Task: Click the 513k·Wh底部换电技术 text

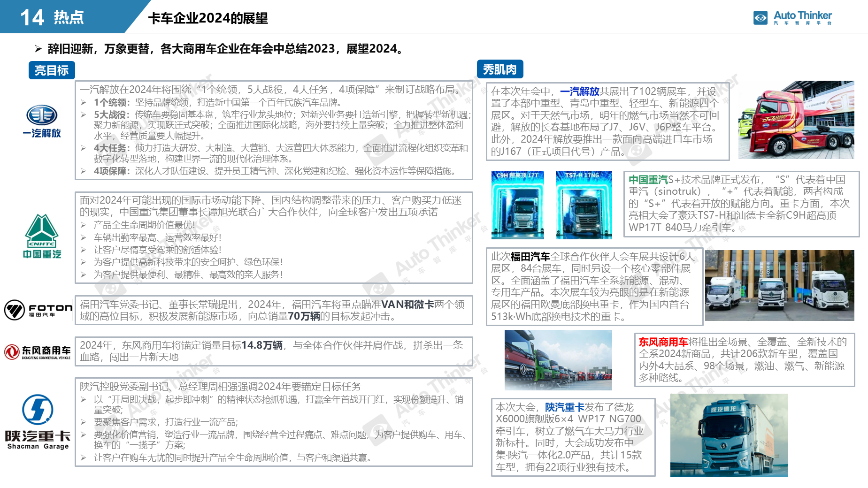Action: point(545,317)
